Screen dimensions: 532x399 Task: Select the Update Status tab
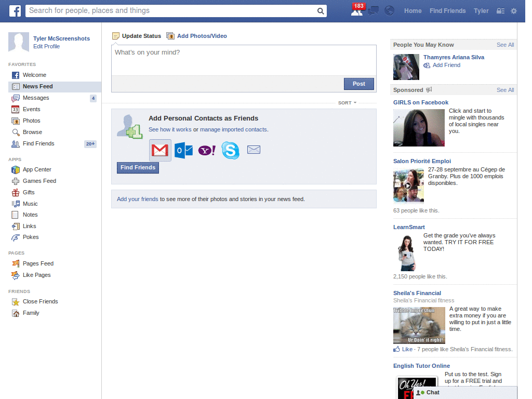pyautogui.click(x=137, y=36)
